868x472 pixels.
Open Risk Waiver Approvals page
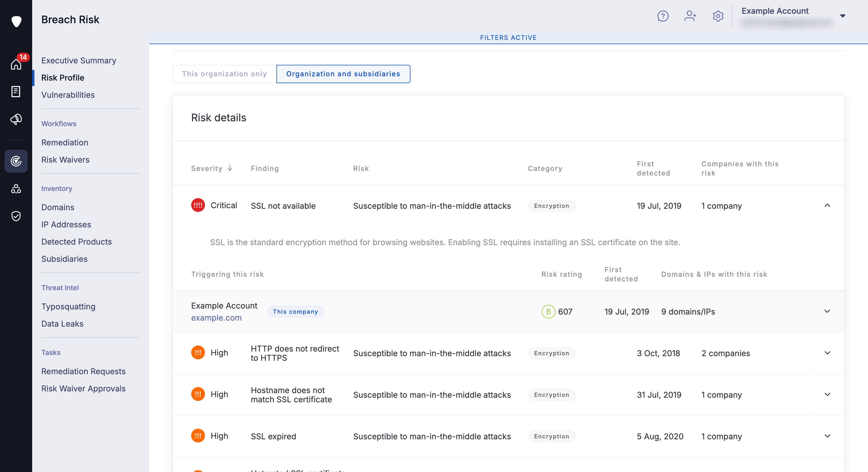(x=83, y=388)
